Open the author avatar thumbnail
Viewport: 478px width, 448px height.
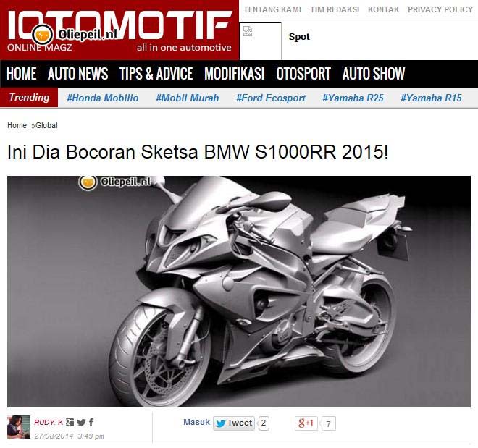[x=19, y=427]
